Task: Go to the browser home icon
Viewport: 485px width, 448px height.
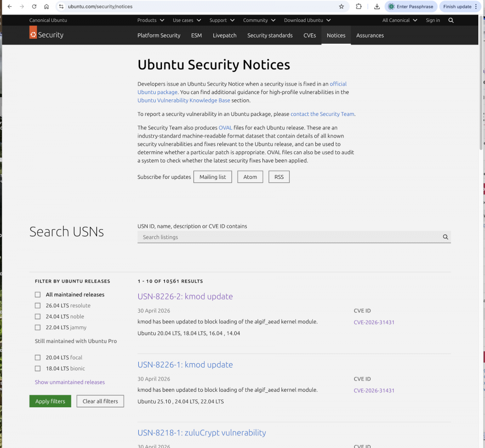Action: (47, 6)
